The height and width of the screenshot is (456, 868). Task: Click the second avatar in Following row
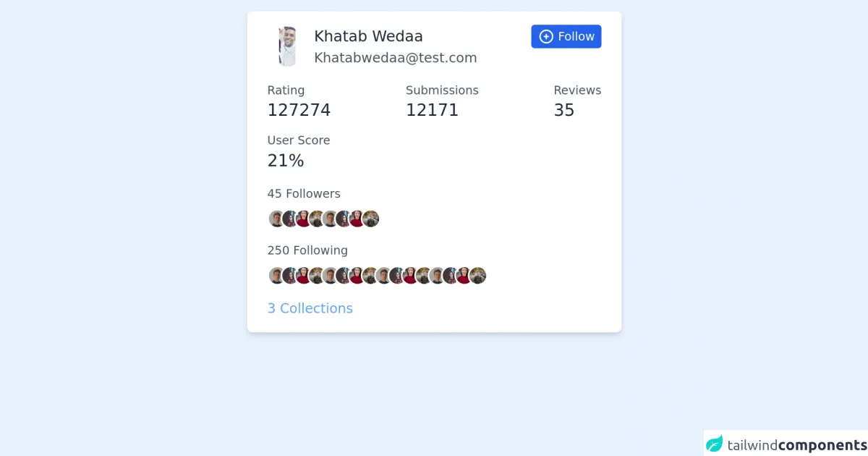pyautogui.click(x=289, y=275)
